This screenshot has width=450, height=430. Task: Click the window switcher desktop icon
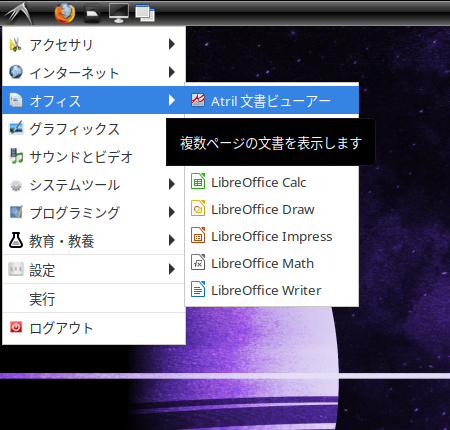145,13
